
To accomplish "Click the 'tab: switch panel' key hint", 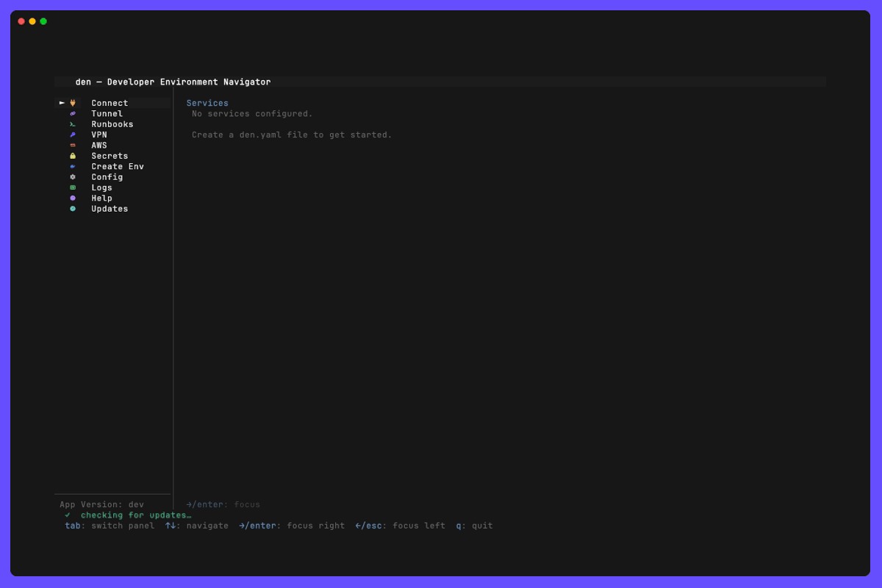I will point(110,526).
